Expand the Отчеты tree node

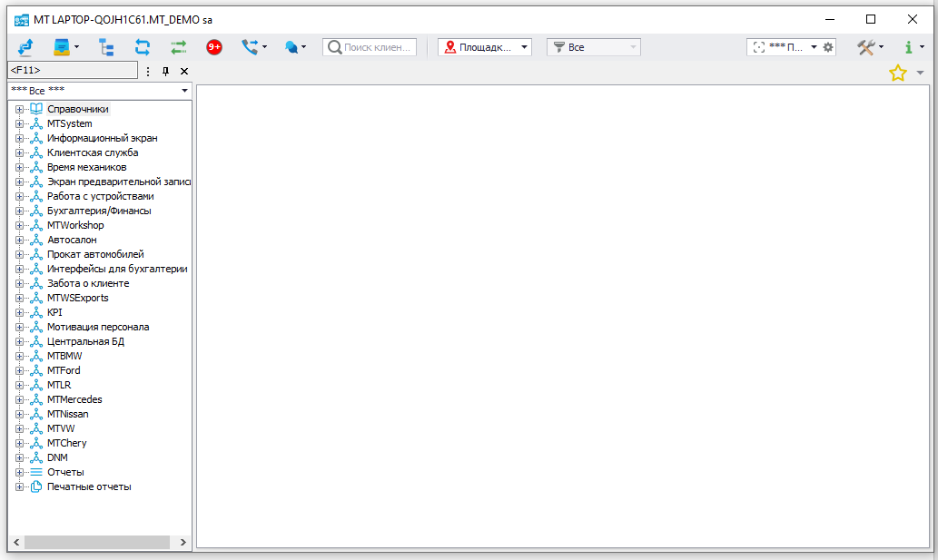19,473
